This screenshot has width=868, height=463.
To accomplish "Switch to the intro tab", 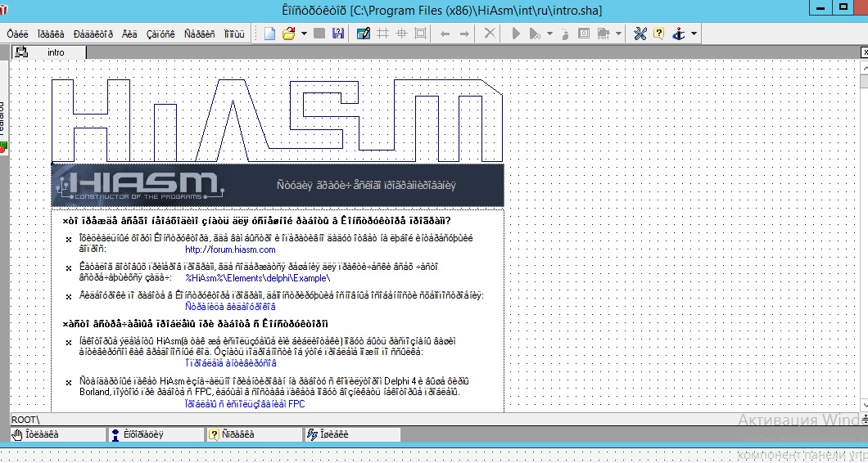I will [x=56, y=52].
